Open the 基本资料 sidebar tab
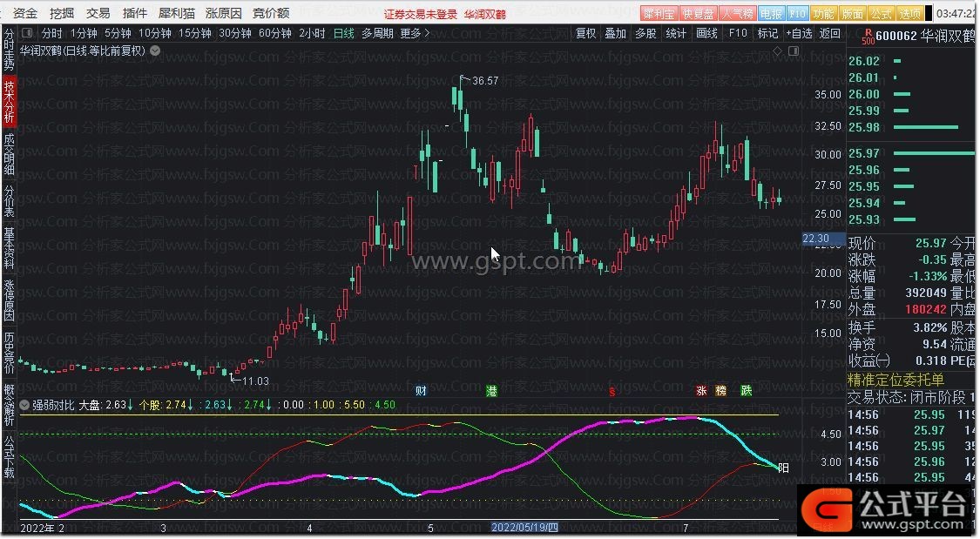 click(x=9, y=247)
